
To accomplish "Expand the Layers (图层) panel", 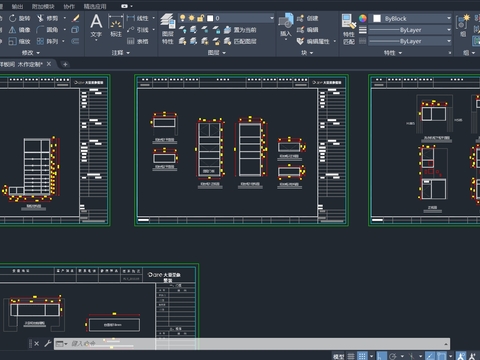I will 217,53.
